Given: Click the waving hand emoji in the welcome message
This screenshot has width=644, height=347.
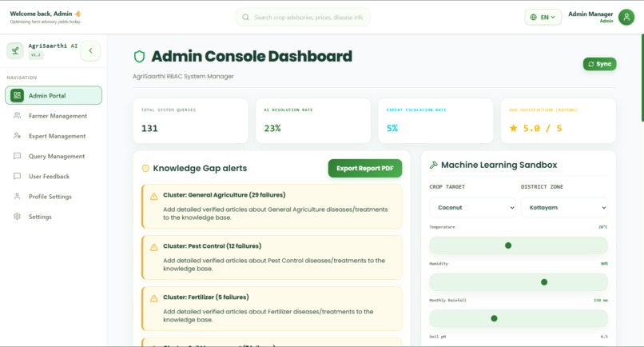Looking at the screenshot, I should click(x=78, y=14).
